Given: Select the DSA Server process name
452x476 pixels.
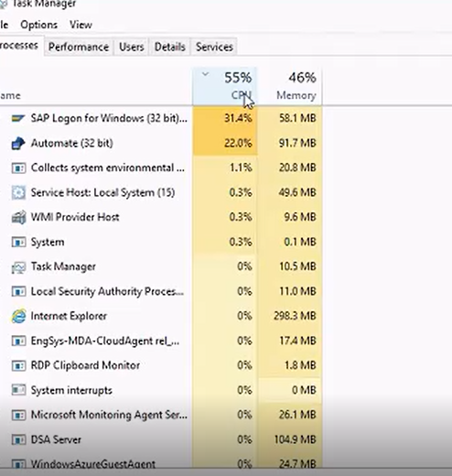Looking at the screenshot, I should pos(56,439).
